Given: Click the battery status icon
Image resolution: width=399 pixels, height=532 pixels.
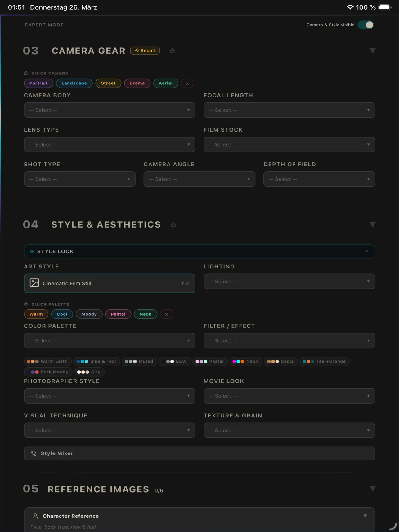Looking at the screenshot, I should [x=385, y=7].
